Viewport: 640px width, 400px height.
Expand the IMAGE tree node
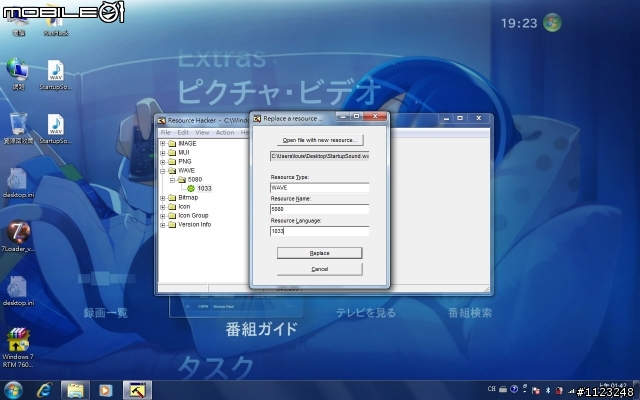coord(162,144)
